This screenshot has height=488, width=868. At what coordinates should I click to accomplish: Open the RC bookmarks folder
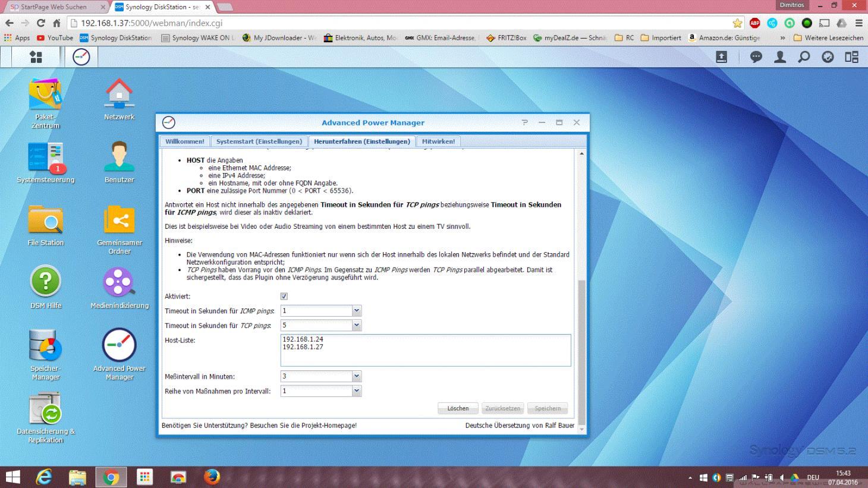[624, 37]
